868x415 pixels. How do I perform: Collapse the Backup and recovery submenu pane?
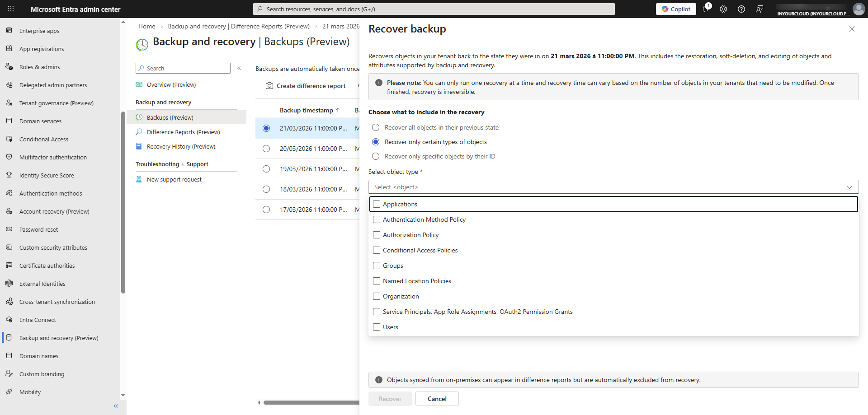239,68
